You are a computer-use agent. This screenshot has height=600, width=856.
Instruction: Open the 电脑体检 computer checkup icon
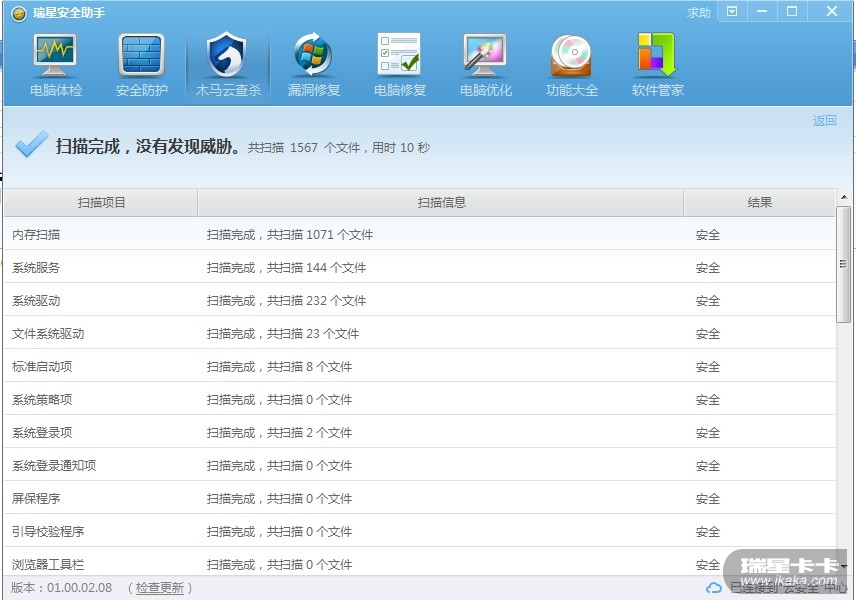pos(56,64)
